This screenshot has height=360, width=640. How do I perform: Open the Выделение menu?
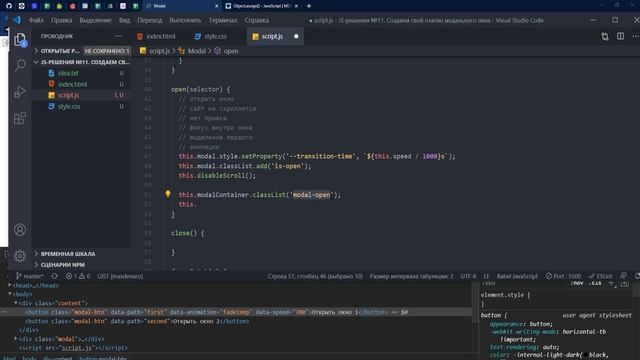pyautogui.click(x=96, y=20)
